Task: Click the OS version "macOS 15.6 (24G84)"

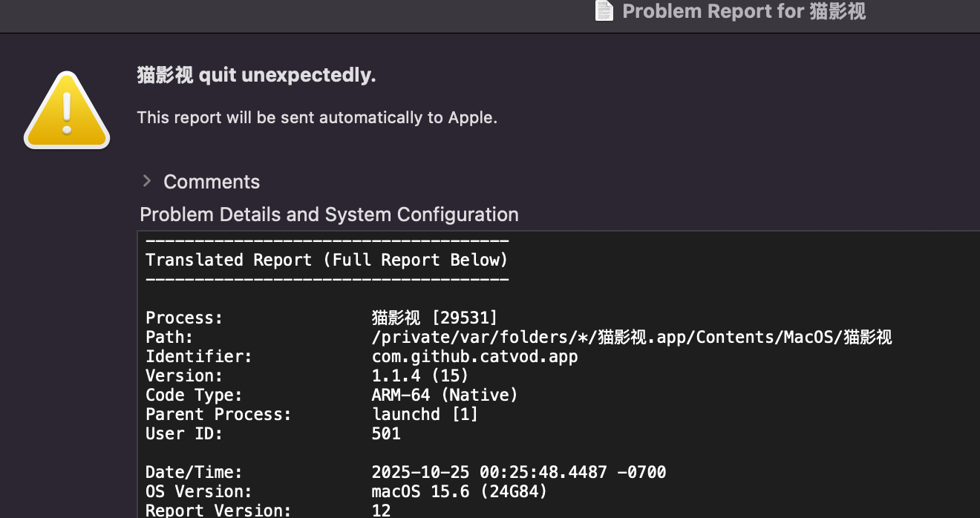Action: [459, 491]
